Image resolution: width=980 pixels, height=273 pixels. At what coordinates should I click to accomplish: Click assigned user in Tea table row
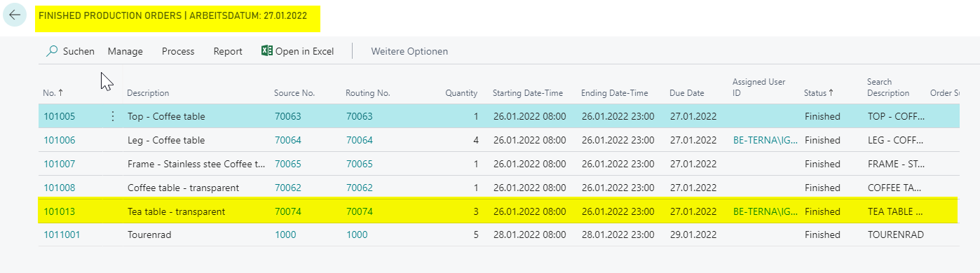[765, 211]
